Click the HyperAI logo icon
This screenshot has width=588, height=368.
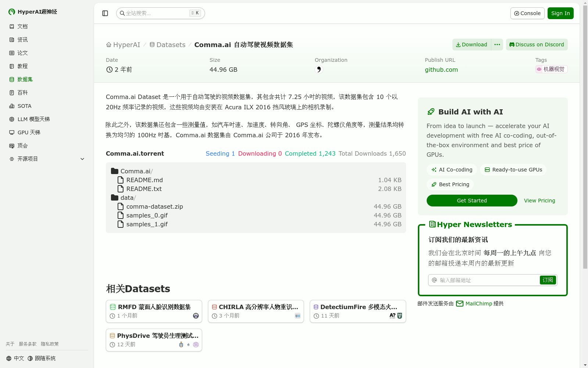pyautogui.click(x=12, y=12)
